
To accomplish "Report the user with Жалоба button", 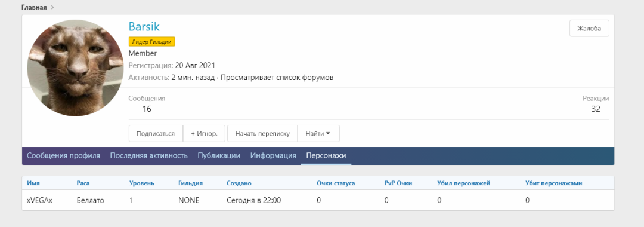I will (589, 29).
